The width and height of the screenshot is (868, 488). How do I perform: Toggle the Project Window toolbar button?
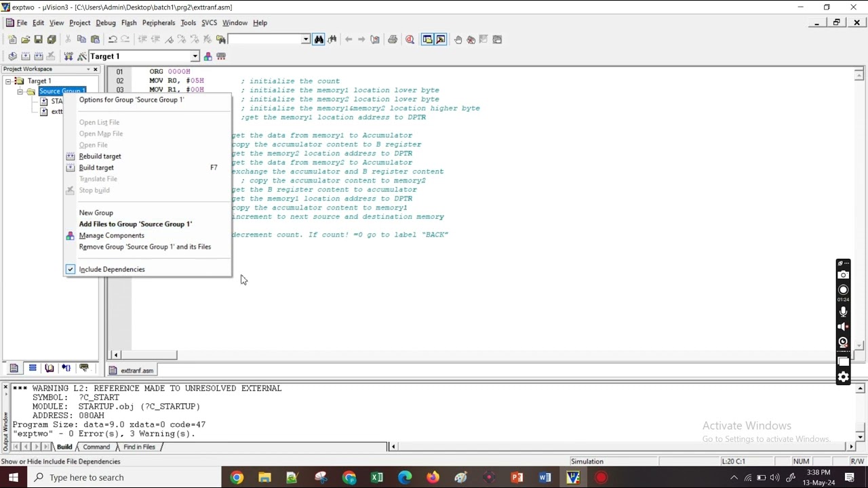click(x=427, y=39)
